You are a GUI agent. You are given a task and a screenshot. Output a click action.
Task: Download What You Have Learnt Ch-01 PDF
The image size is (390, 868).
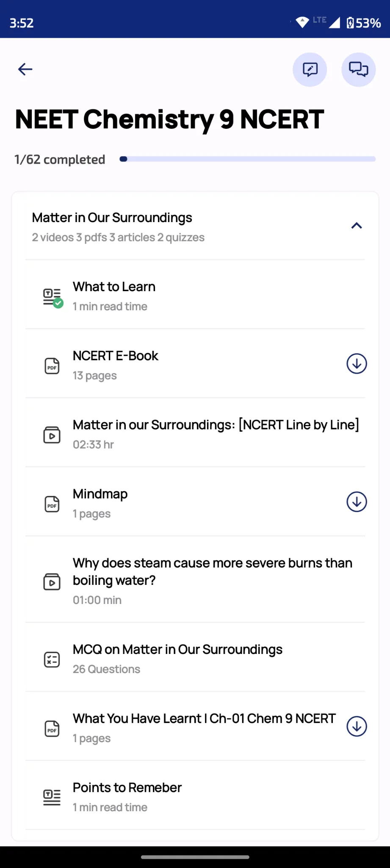tap(357, 726)
